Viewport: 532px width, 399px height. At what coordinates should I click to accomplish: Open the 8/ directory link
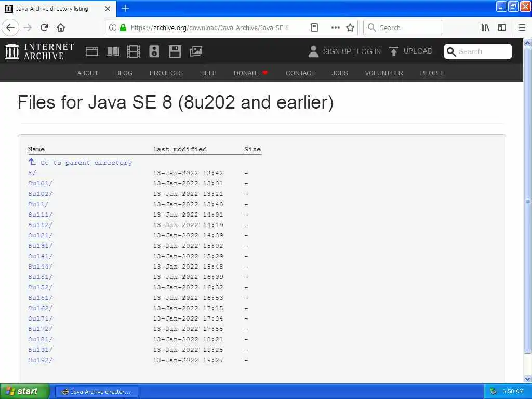(x=32, y=173)
